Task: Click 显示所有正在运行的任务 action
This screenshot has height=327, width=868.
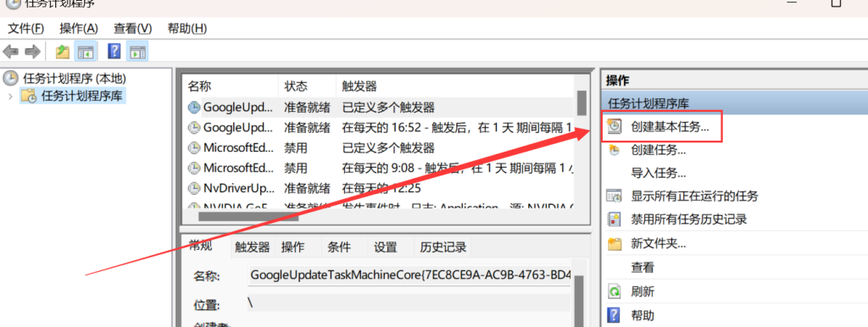Action: point(695,196)
